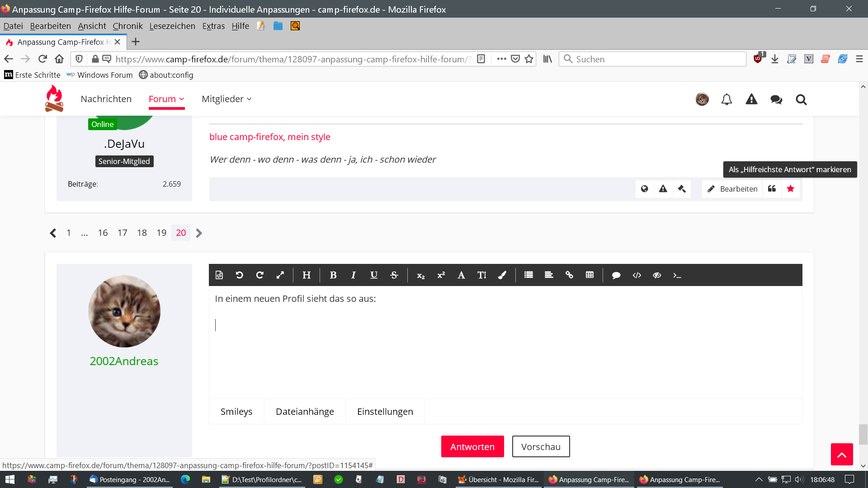This screenshot has height=488, width=868.
Task: Insert a link via editor toolbar
Action: (x=569, y=275)
